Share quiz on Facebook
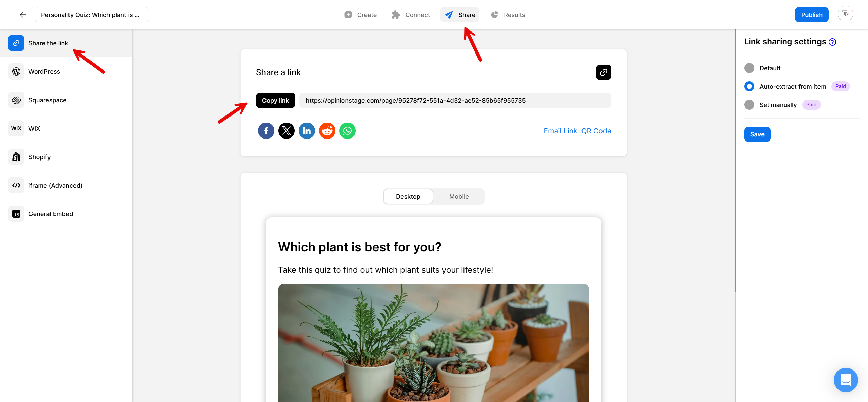The width and height of the screenshot is (868, 402). point(266,131)
